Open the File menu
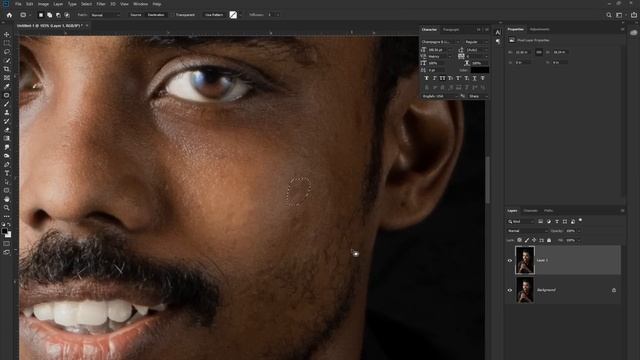640x360 pixels. [18, 4]
